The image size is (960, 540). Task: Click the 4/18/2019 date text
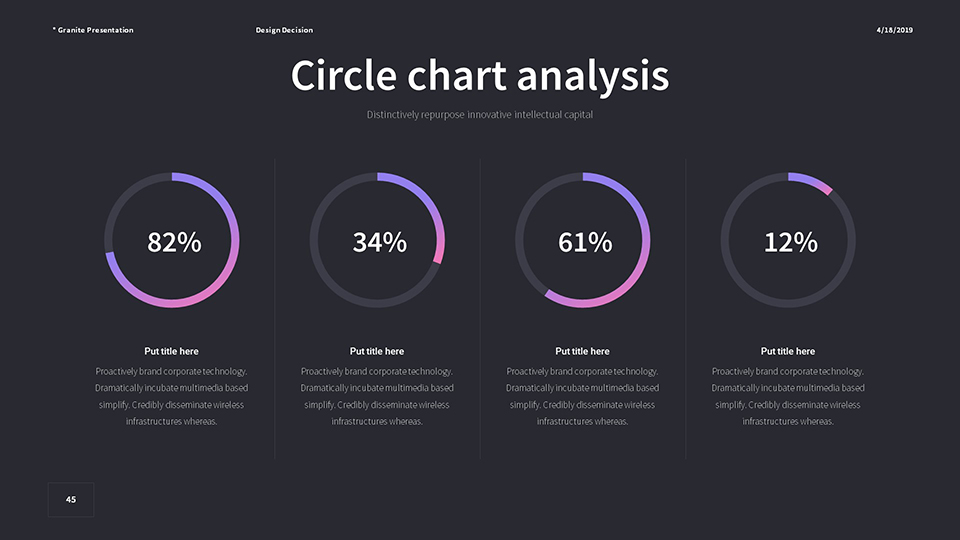click(x=894, y=30)
